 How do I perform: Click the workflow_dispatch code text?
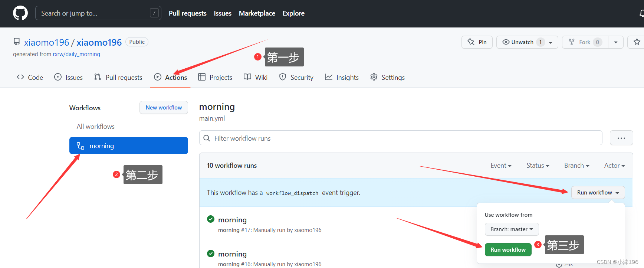tap(292, 193)
